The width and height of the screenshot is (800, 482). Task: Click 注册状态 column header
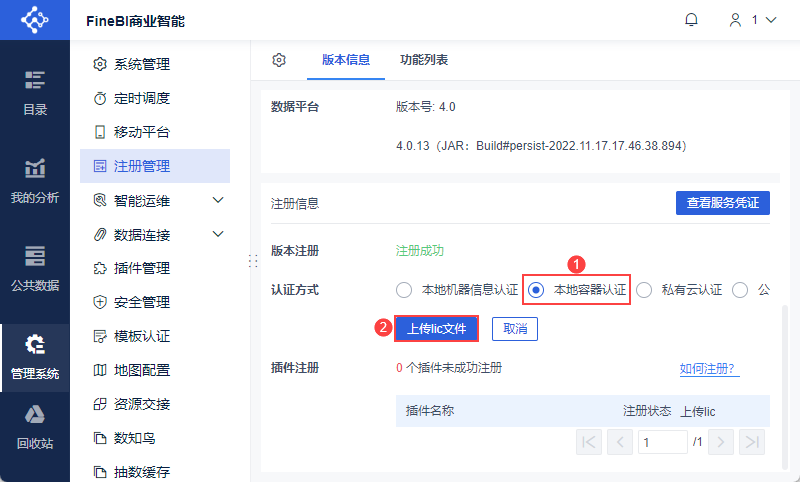click(647, 411)
